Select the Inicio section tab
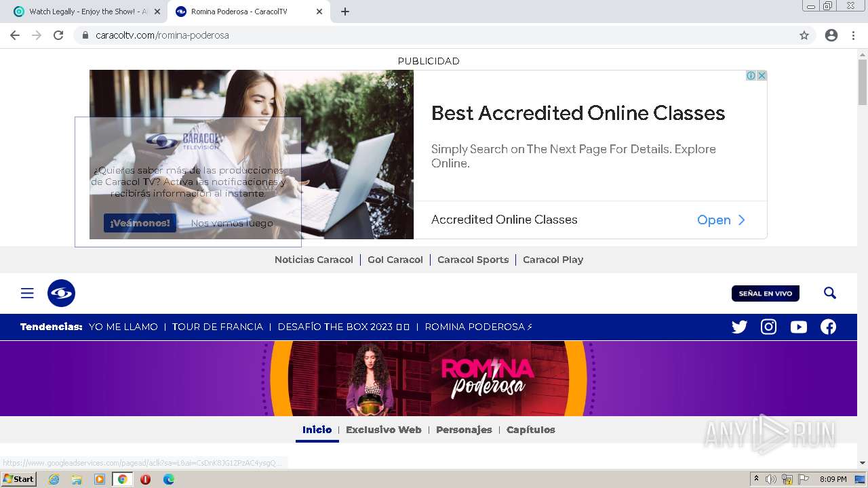This screenshot has width=868, height=488. 317,430
